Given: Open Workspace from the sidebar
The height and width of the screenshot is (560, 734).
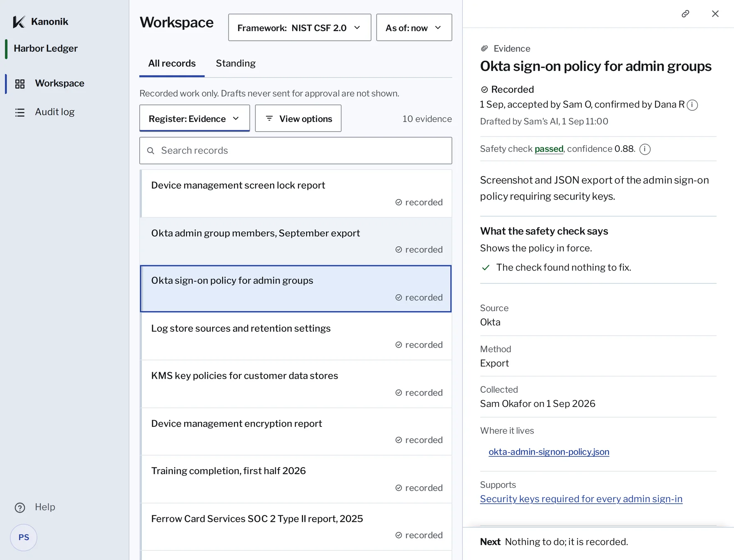Looking at the screenshot, I should [59, 83].
